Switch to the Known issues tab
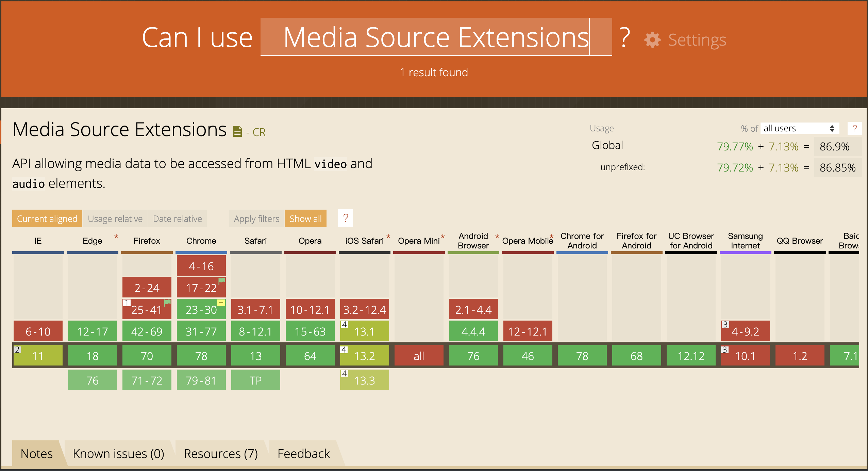868x471 pixels. [x=118, y=453]
